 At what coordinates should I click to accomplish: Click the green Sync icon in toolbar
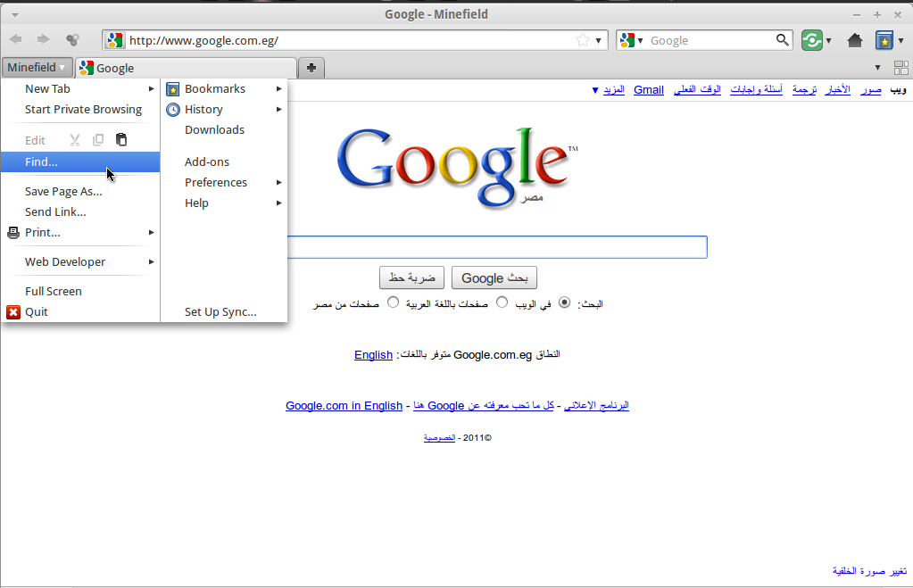(x=811, y=40)
